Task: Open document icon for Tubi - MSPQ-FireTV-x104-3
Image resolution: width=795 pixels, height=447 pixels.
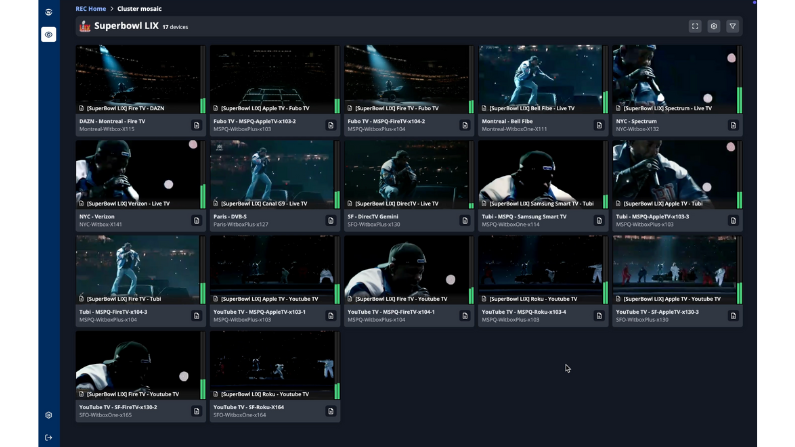Action: 196,316
